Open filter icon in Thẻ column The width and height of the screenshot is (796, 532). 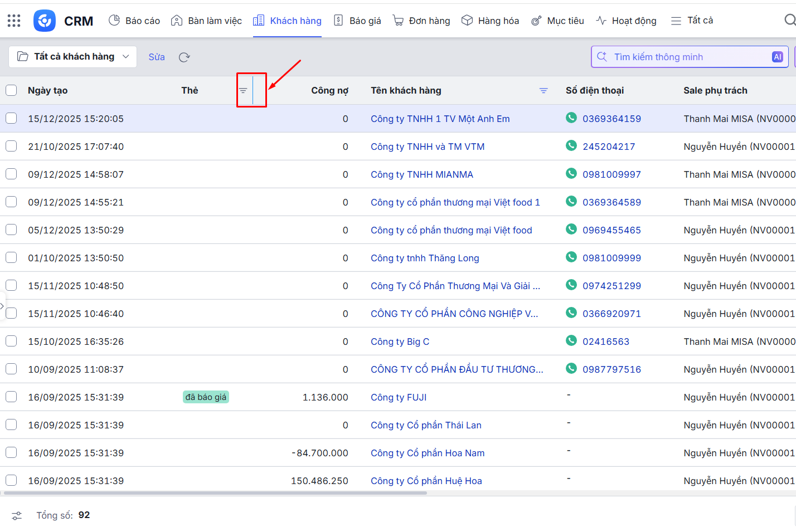[243, 90]
